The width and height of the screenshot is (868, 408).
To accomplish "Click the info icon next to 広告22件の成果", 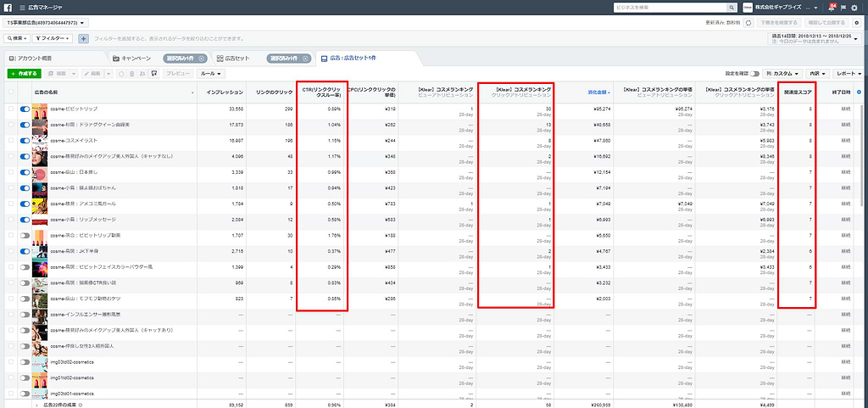I will click(x=81, y=405).
